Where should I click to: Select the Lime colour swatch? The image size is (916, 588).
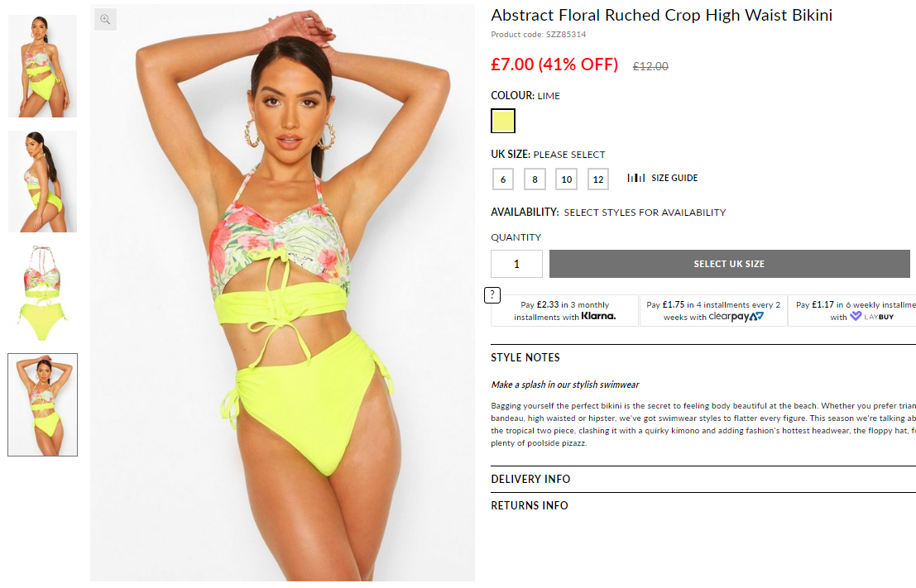click(503, 121)
